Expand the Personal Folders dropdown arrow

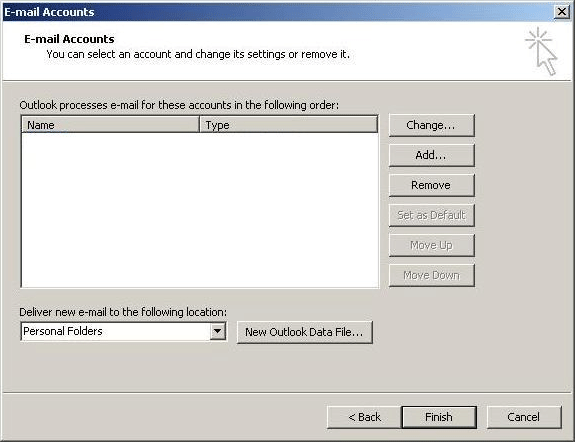coord(217,331)
